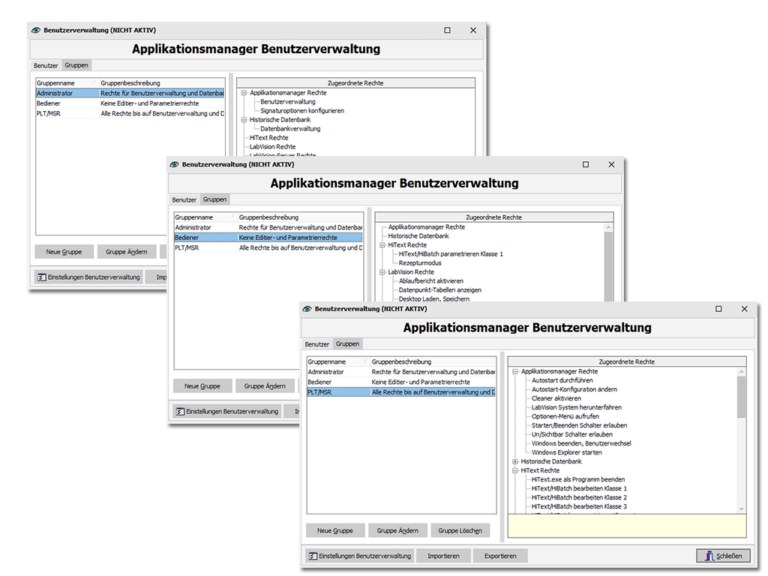This screenshot has height=576, width=768.
Task: Select the Administrator group row in back window
Action: tap(130, 93)
